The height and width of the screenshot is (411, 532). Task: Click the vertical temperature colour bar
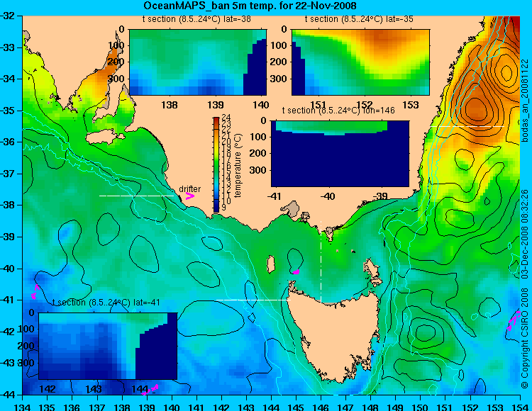pos(216,164)
